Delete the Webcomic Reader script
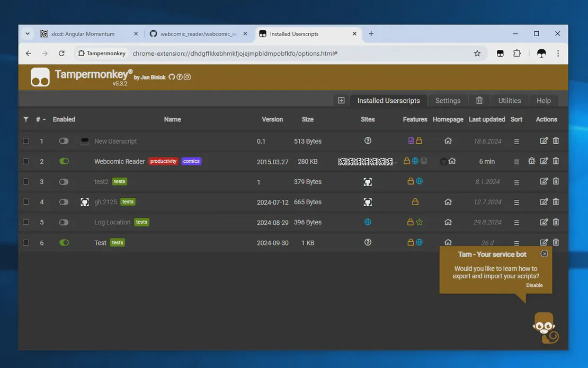 (556, 161)
